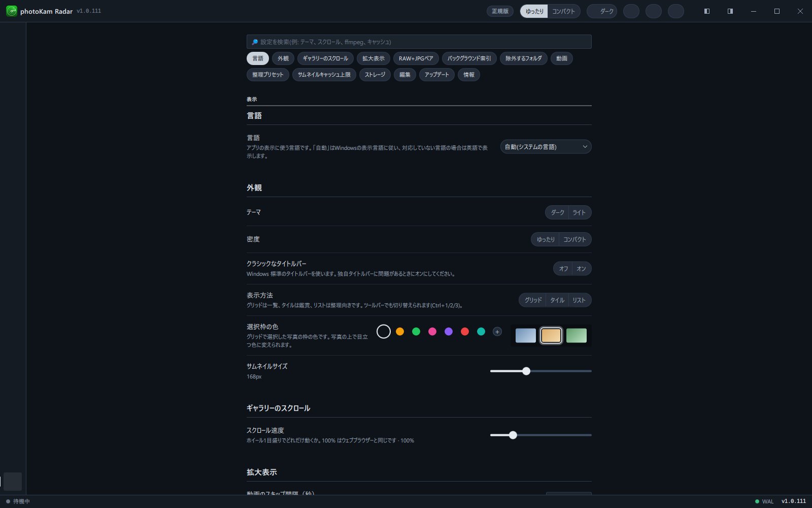Screen dimensions: 812x508
Task: Toggle the left sidebar panel icon
Action: click(706, 11)
